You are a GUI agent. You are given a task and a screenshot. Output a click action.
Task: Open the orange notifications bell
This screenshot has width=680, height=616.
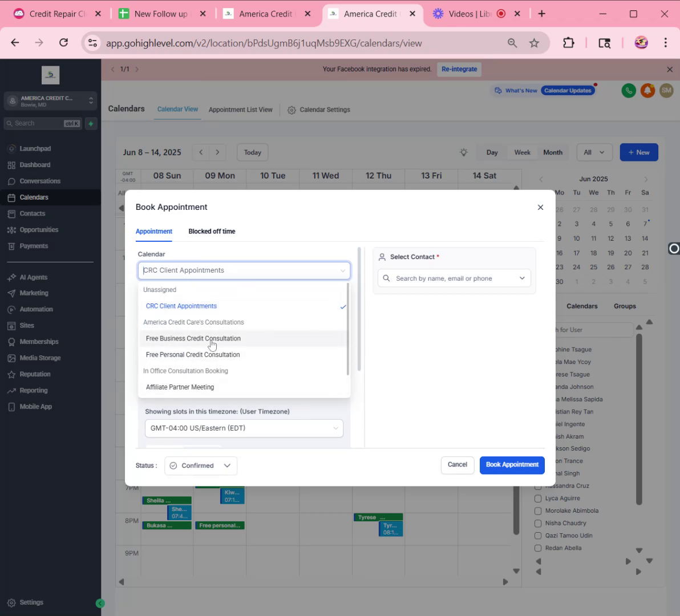(x=647, y=90)
